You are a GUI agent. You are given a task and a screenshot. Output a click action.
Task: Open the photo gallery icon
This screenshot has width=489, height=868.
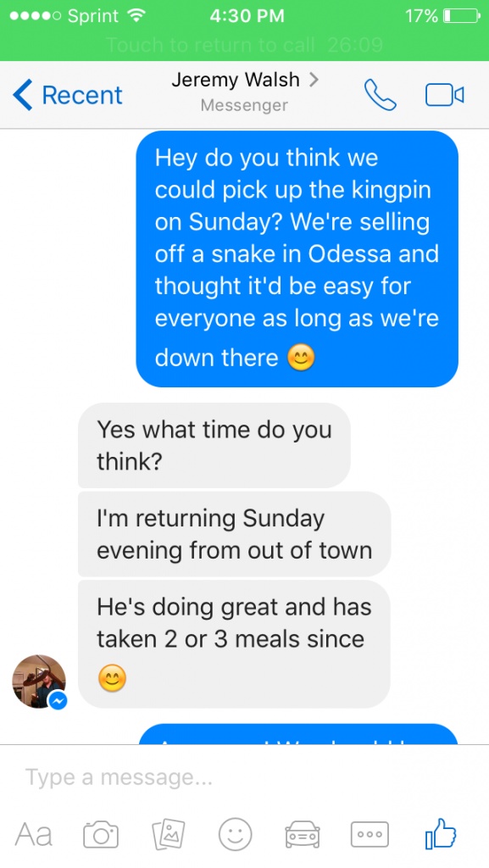[x=169, y=834]
